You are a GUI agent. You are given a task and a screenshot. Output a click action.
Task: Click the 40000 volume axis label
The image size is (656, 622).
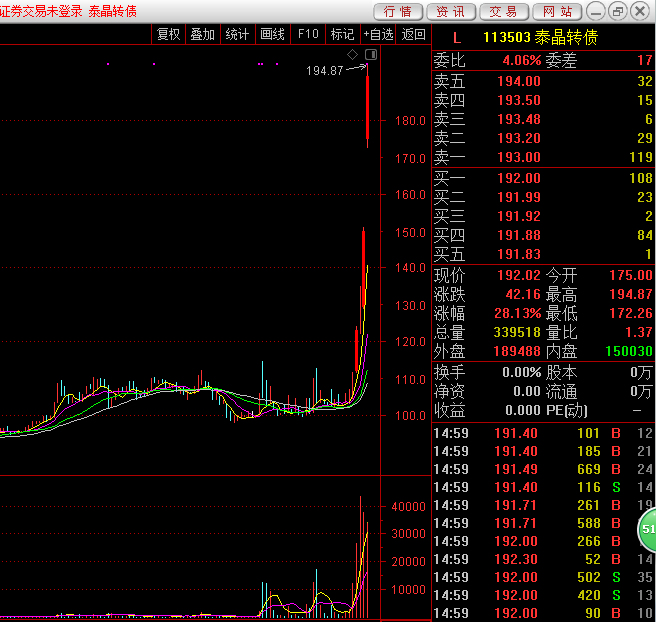tap(408, 507)
